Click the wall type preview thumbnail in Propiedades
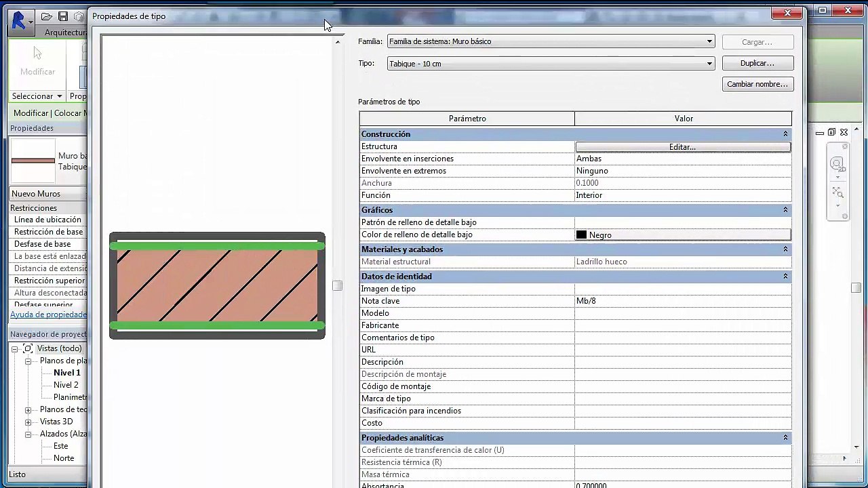 (x=33, y=161)
